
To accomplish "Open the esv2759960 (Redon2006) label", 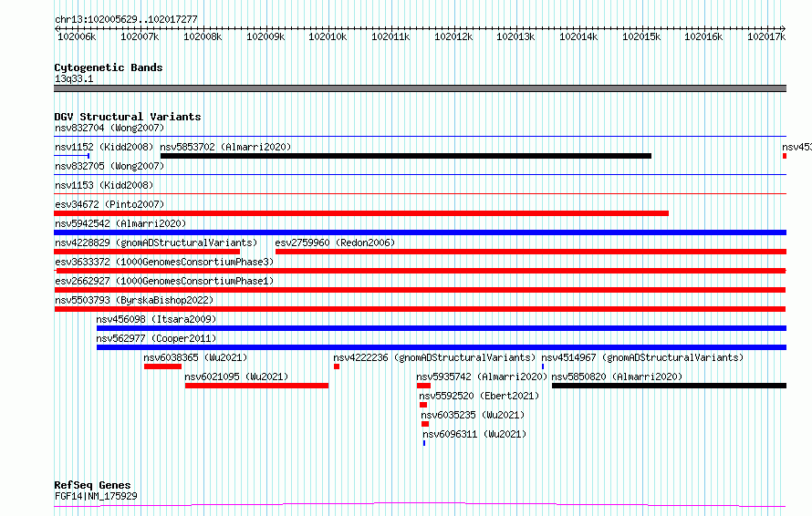I will [x=335, y=243].
